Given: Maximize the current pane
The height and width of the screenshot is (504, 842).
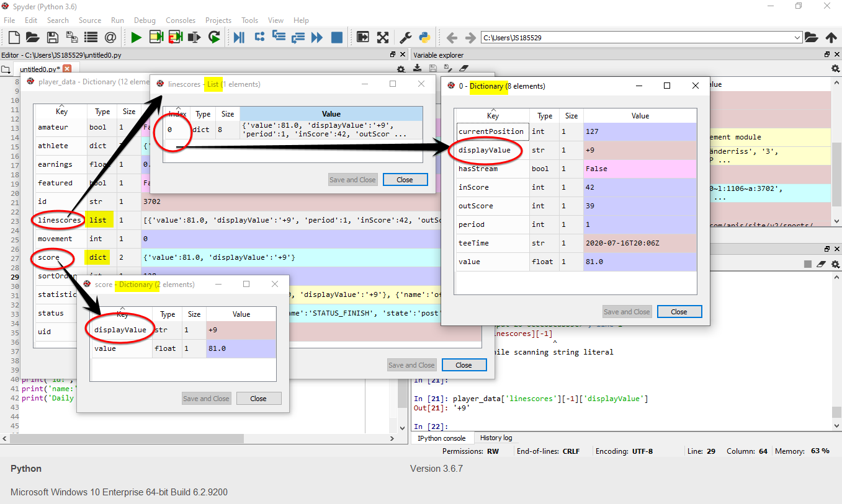Looking at the screenshot, I should pyautogui.click(x=363, y=37).
